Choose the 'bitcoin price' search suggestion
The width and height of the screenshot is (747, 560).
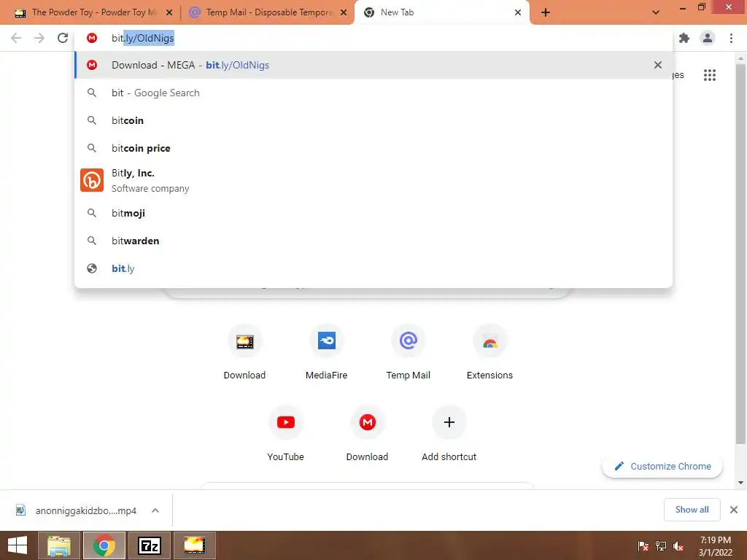[x=373, y=148]
